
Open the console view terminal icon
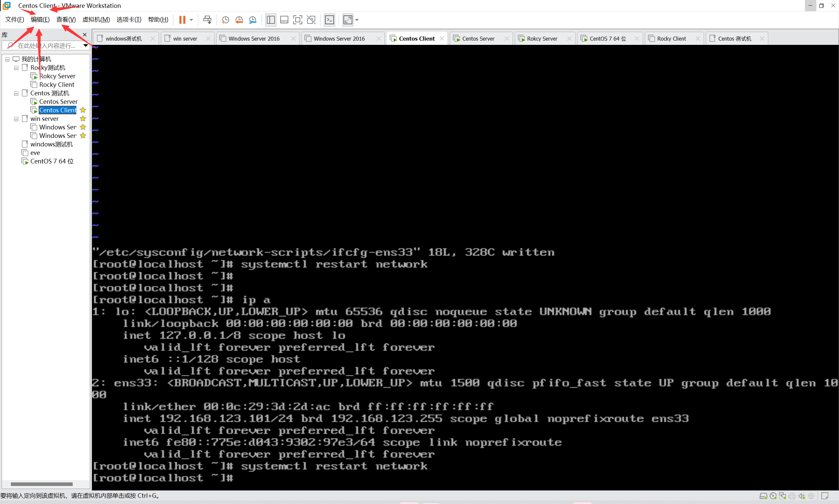coord(329,20)
